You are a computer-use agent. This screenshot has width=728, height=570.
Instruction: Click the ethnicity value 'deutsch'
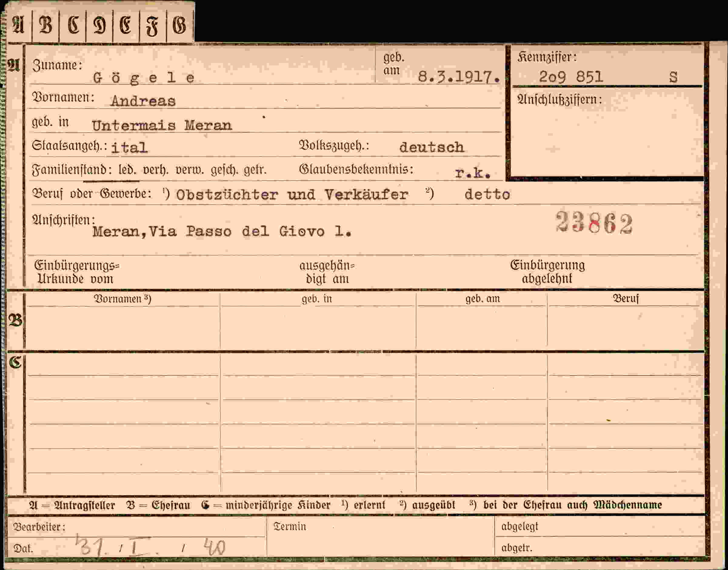[432, 147]
